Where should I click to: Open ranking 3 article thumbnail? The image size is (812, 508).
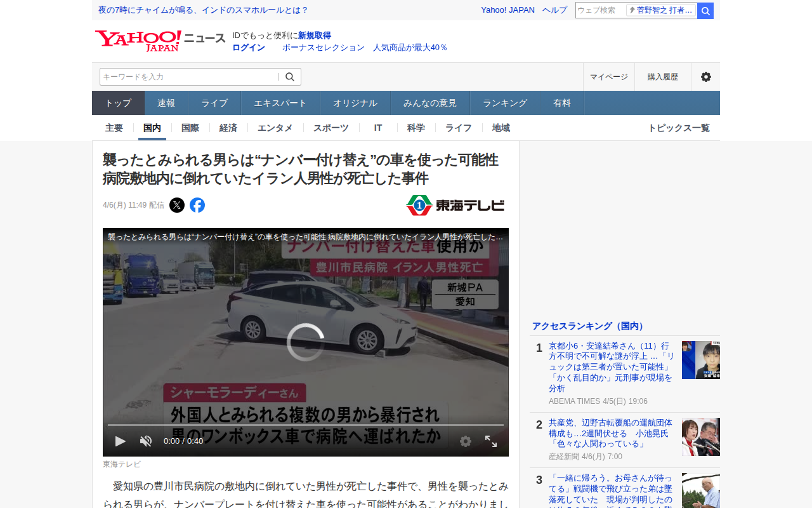pyautogui.click(x=701, y=490)
